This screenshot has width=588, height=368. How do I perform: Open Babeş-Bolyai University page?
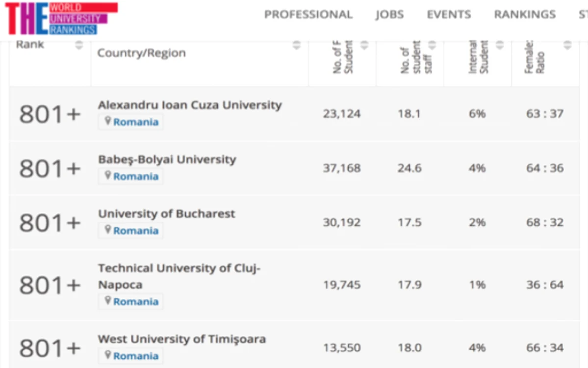point(167,159)
